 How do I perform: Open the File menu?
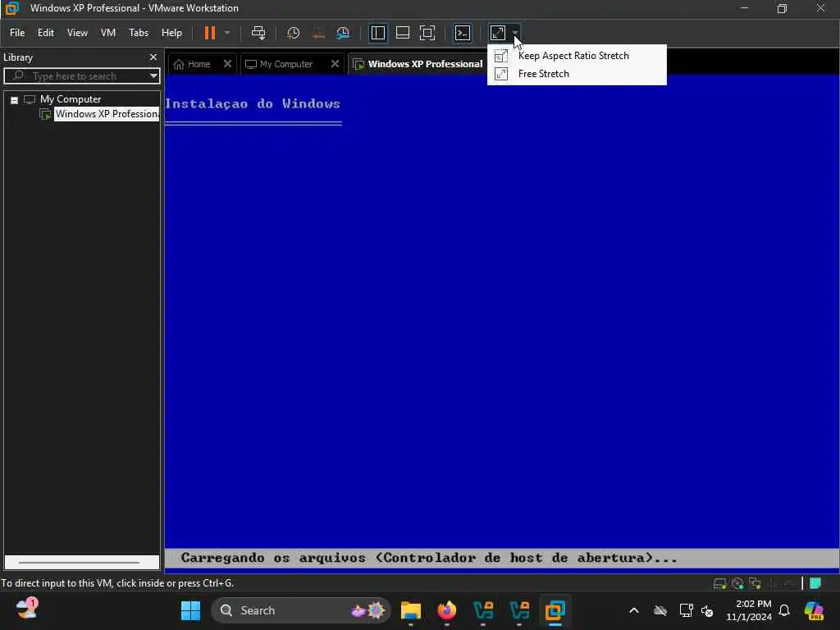tap(17, 33)
